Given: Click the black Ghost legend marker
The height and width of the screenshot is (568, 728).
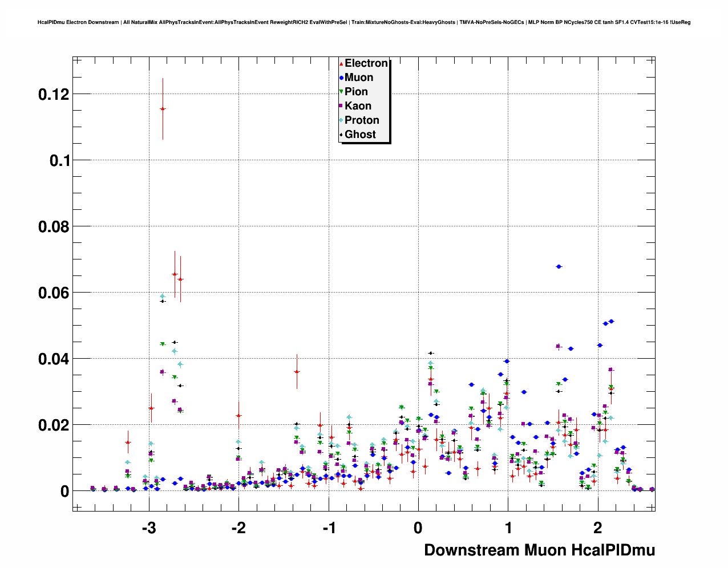Looking at the screenshot, I should (x=341, y=135).
